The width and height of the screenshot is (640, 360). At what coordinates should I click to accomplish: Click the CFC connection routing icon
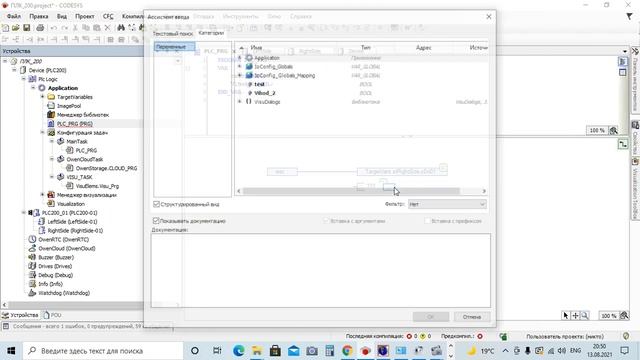(623, 144)
